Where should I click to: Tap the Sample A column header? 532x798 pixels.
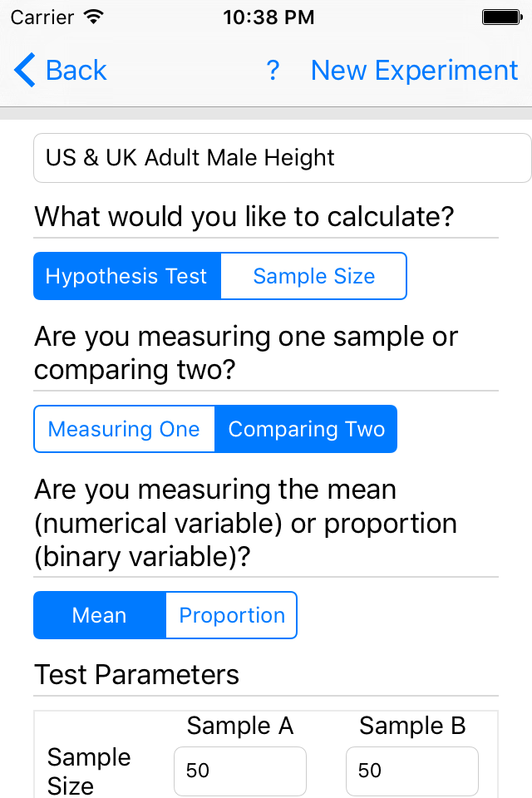239,726
